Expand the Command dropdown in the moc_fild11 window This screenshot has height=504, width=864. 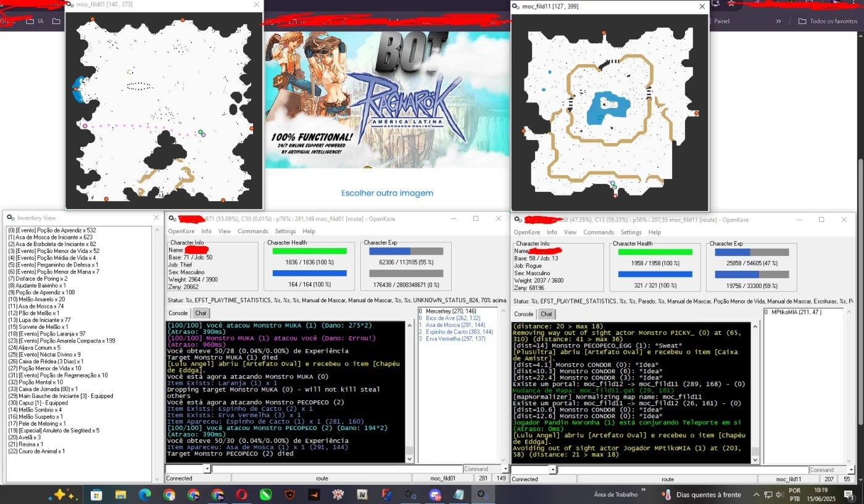(851, 469)
